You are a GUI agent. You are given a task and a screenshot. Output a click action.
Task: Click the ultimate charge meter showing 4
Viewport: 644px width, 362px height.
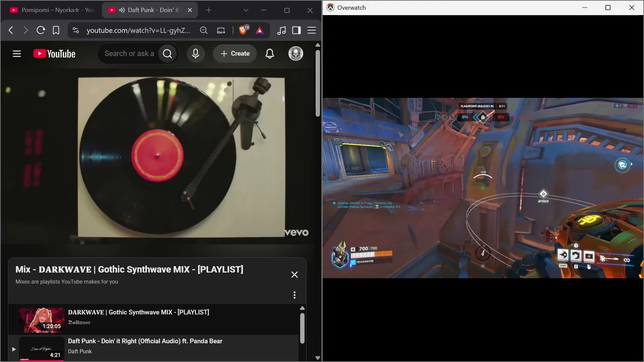(483, 253)
